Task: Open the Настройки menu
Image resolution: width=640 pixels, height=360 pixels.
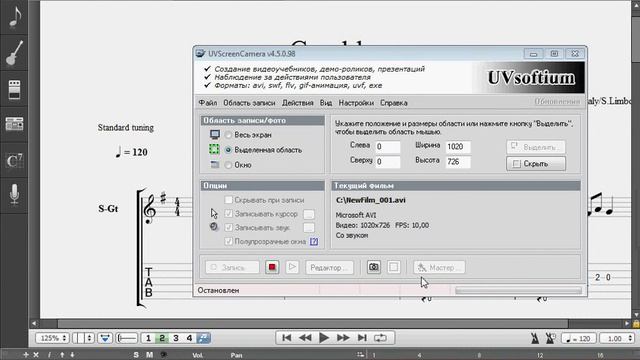Action: pyautogui.click(x=356, y=103)
